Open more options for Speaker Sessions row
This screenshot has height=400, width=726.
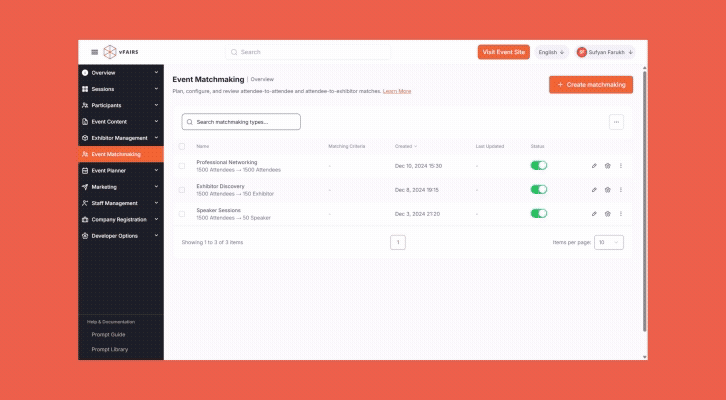620,213
